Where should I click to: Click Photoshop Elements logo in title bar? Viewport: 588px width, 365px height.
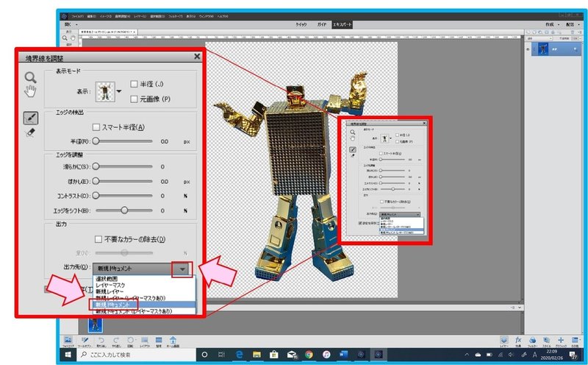pyautogui.click(x=65, y=16)
